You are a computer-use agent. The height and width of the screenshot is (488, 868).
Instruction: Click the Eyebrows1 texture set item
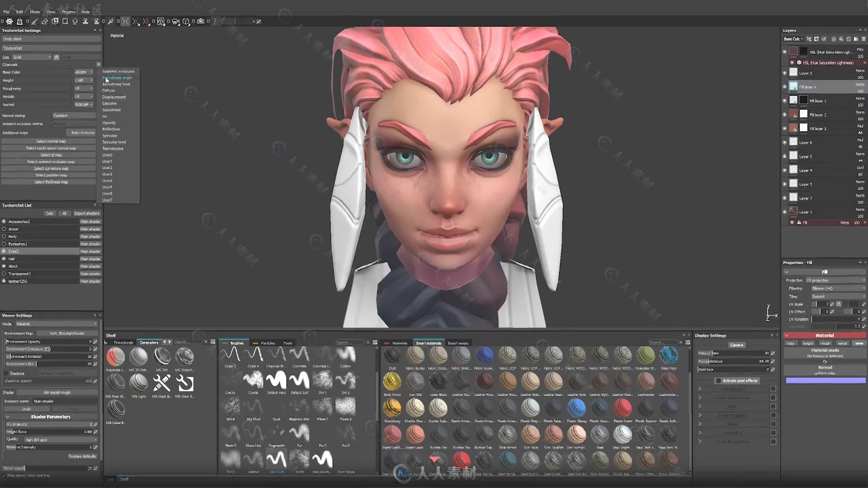point(17,244)
